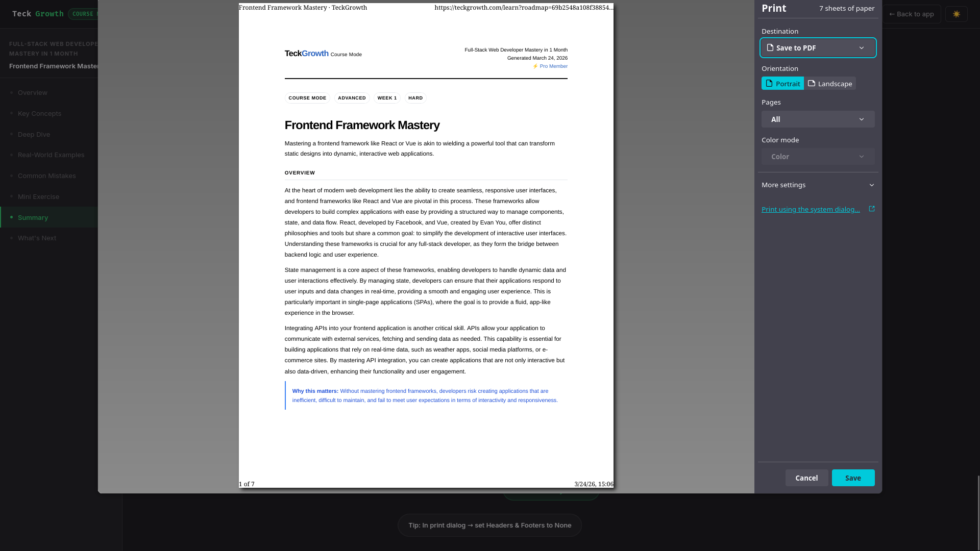This screenshot has width=980, height=551.
Task: Click the Frontend Framework Mastery heading in preview
Action: pyautogui.click(x=362, y=126)
